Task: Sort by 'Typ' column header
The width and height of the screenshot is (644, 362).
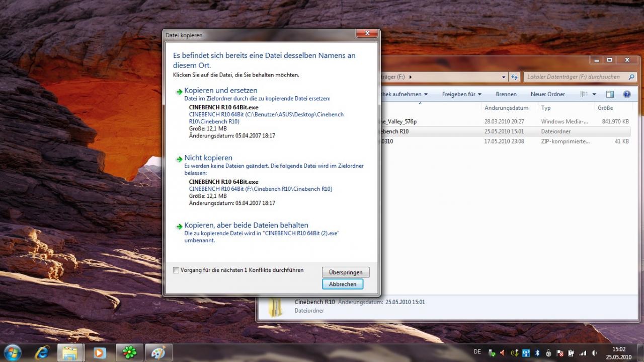Action: coord(546,108)
